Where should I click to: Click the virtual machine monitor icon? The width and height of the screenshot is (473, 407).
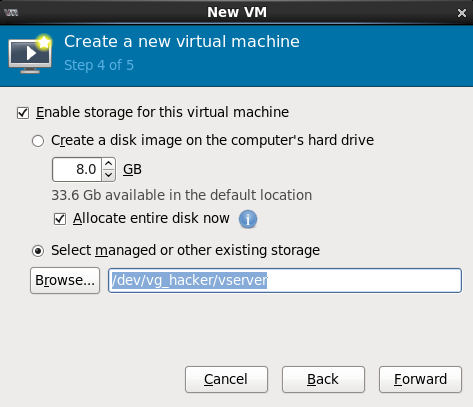click(30, 53)
